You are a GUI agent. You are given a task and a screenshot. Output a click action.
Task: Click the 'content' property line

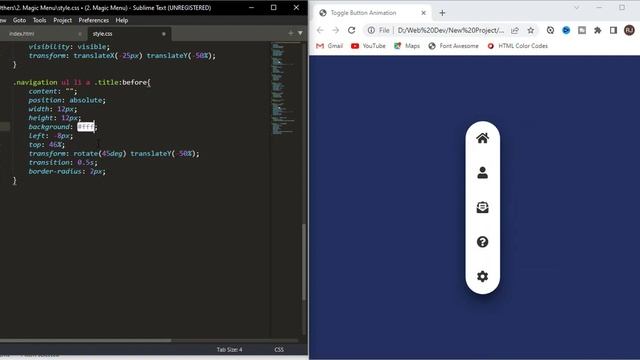[53, 91]
